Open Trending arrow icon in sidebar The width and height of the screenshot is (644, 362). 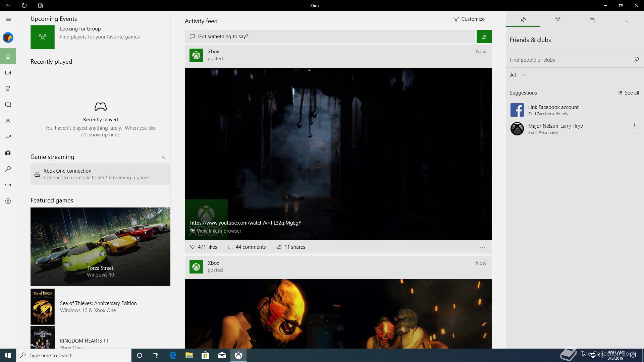point(8,137)
